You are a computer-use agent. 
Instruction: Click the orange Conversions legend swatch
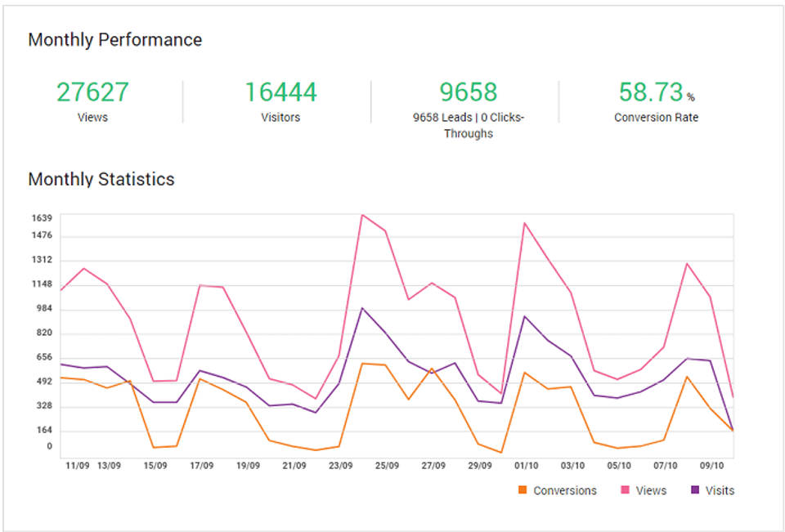[523, 490]
